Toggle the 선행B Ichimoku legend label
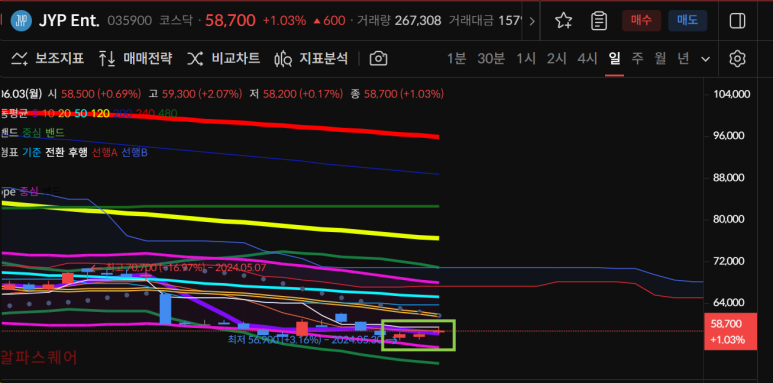Screen dimensions: 773x383 [135, 153]
